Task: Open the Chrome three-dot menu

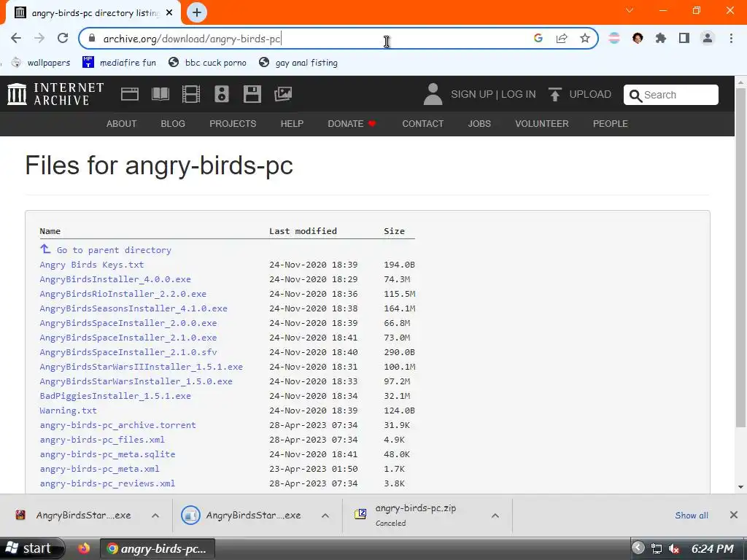Action: [731, 38]
